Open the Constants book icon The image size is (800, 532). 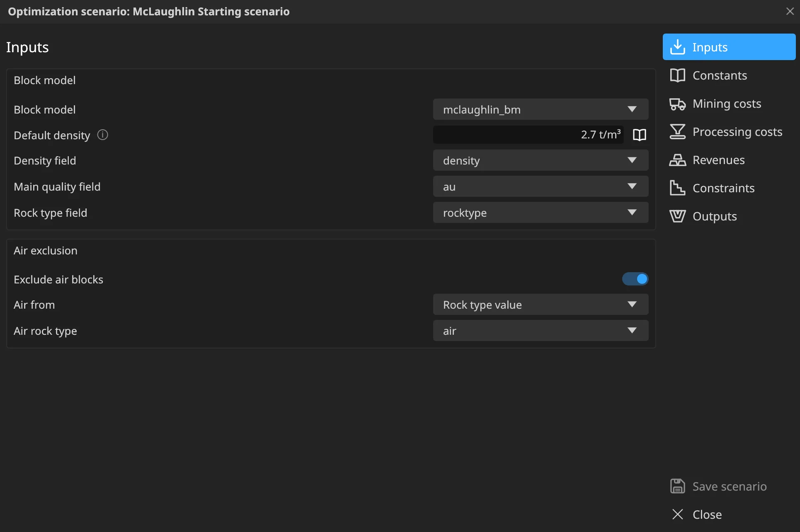[x=677, y=75]
